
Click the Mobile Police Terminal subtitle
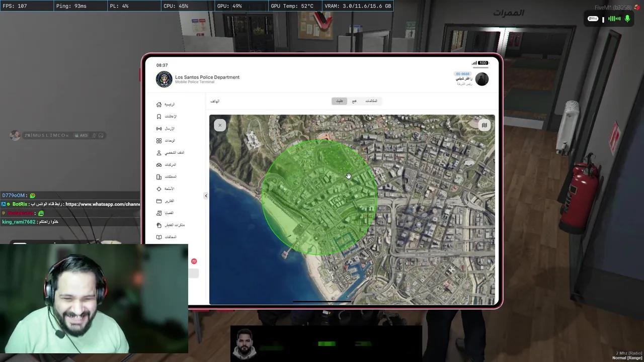point(195,82)
